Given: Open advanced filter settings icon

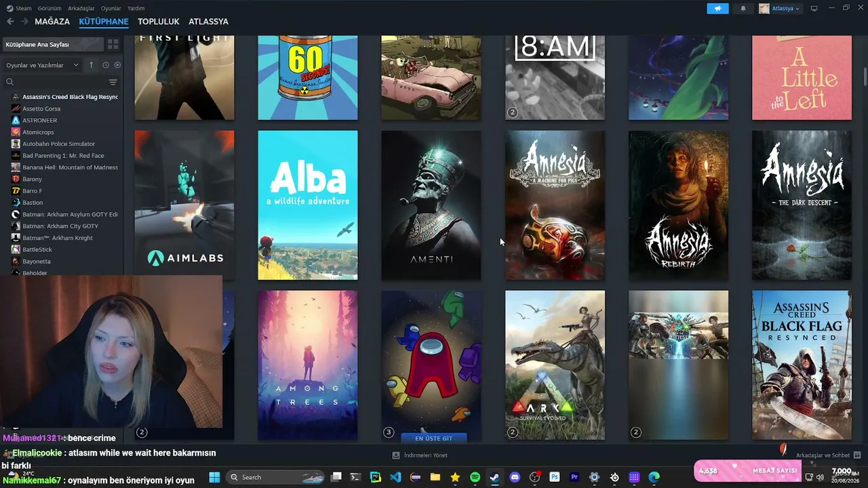Looking at the screenshot, I should 113,82.
